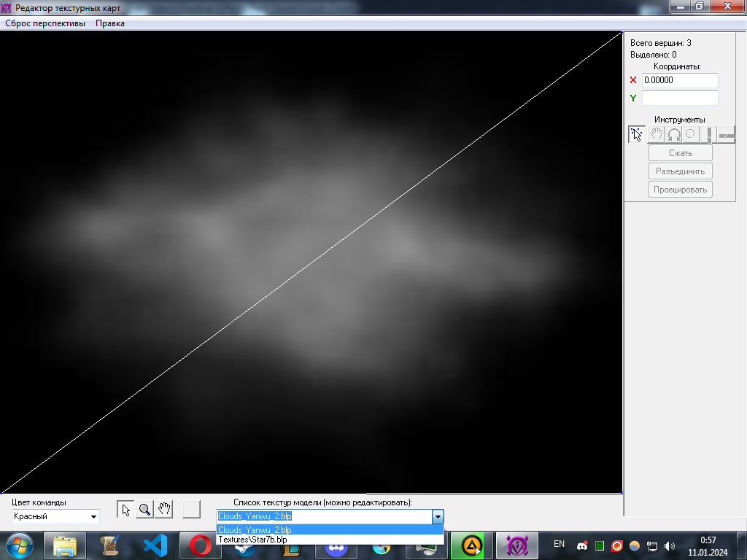Click the vertical mirror tool icon
The image size is (747, 560).
(708, 135)
